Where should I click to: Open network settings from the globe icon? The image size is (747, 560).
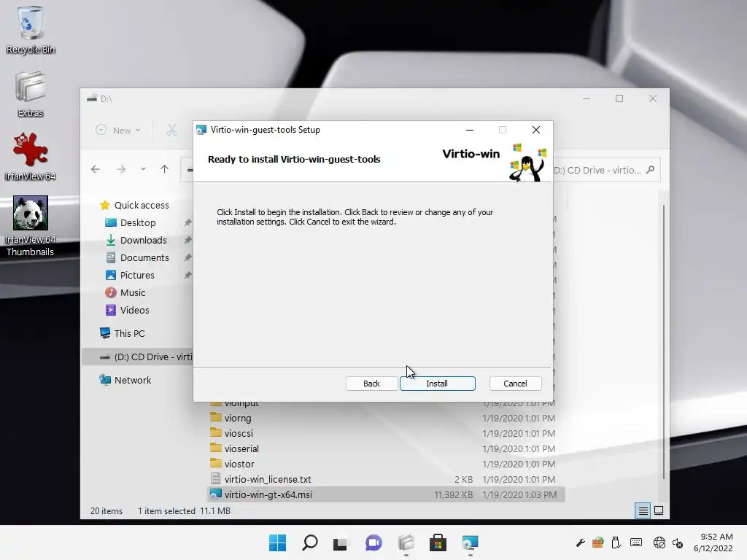(659, 542)
